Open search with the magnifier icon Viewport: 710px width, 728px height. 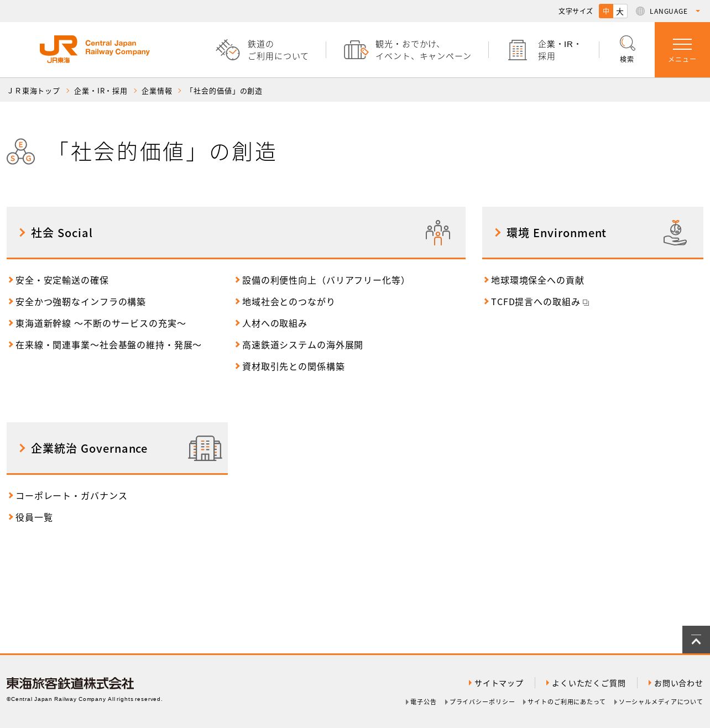[x=627, y=43]
